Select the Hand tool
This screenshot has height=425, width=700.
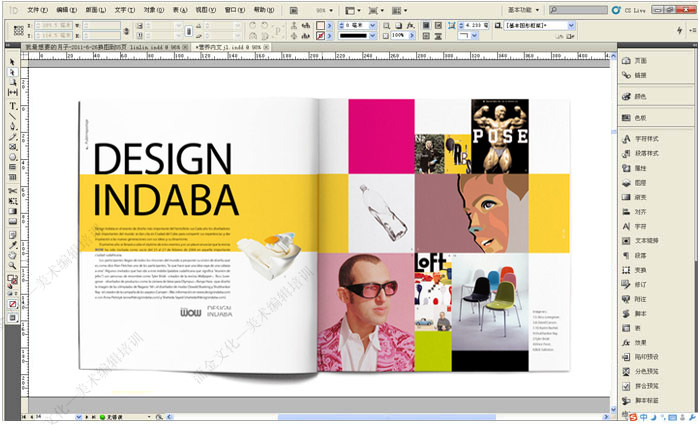pos(12,255)
